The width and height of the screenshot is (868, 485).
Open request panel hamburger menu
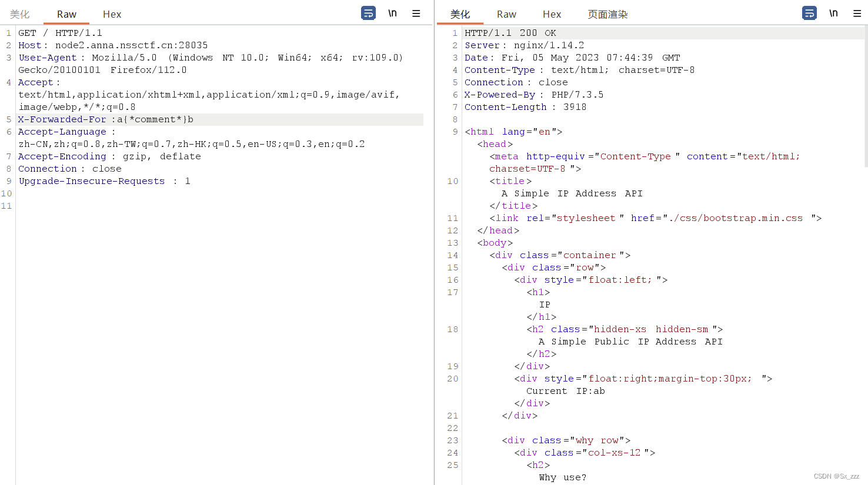pyautogui.click(x=416, y=13)
